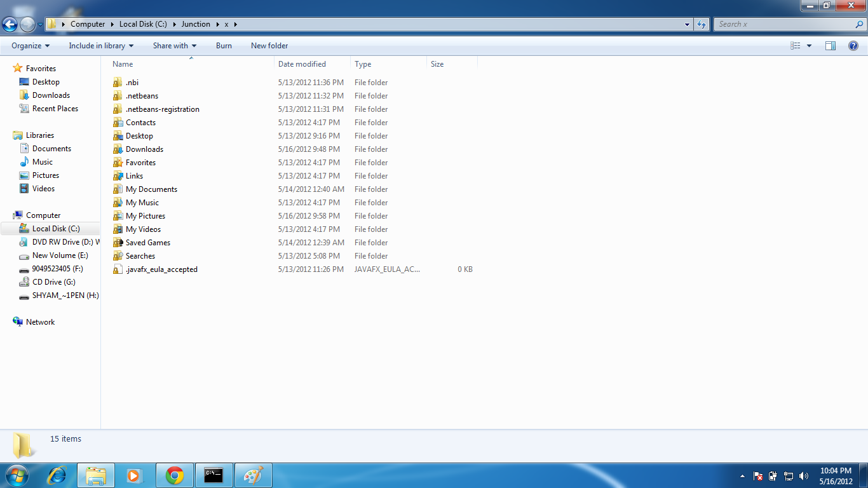The height and width of the screenshot is (488, 868).
Task: Select the My Pictures folder
Action: (x=139, y=216)
